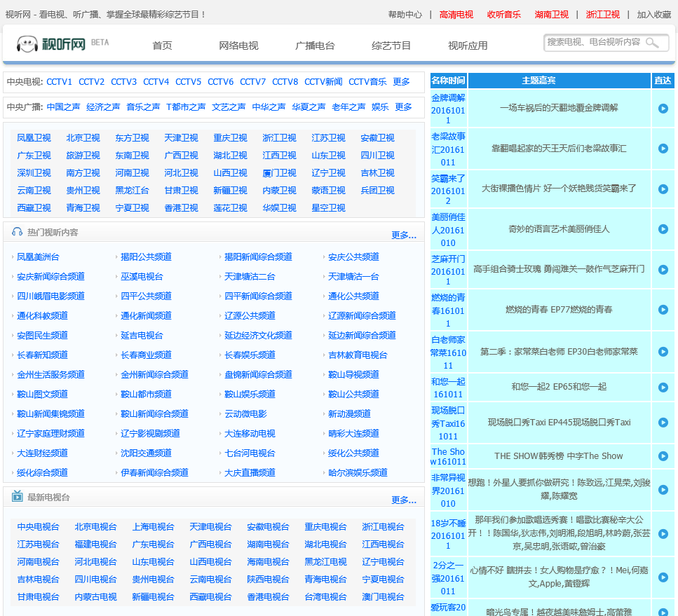Play the 和您一起 program
The width and height of the screenshot is (678, 616).
663,388
